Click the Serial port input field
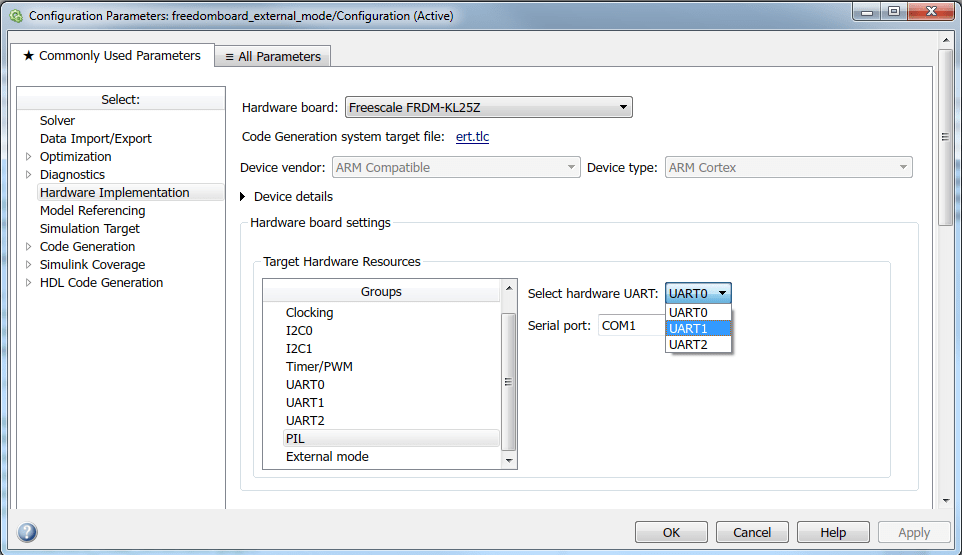The width and height of the screenshot is (962, 555). (630, 326)
